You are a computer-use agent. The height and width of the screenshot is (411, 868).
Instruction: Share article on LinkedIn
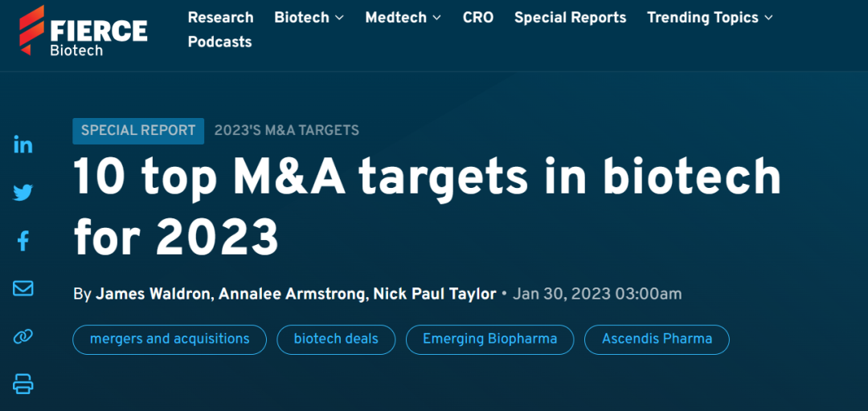click(x=23, y=144)
